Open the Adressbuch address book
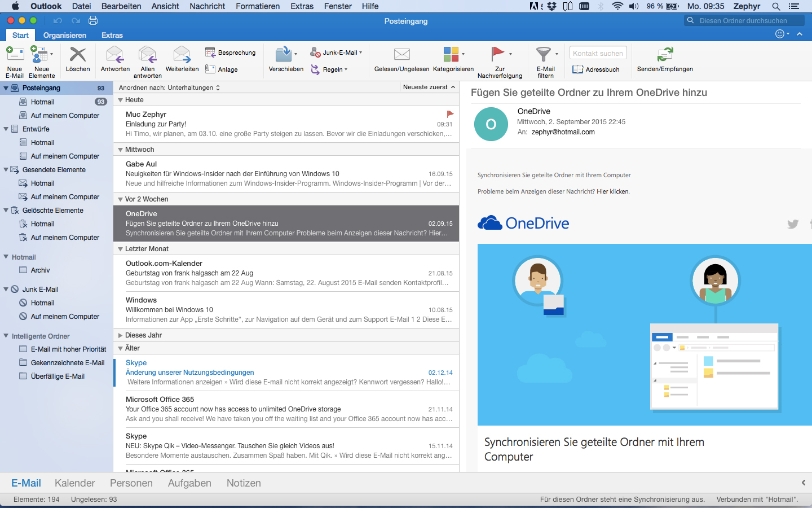The height and width of the screenshot is (508, 812). click(596, 69)
